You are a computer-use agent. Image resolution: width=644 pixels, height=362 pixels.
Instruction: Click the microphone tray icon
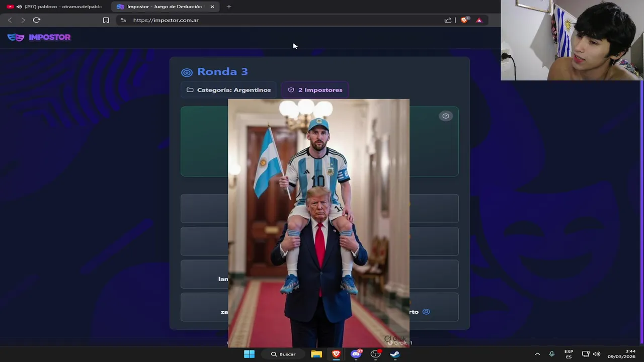552,354
